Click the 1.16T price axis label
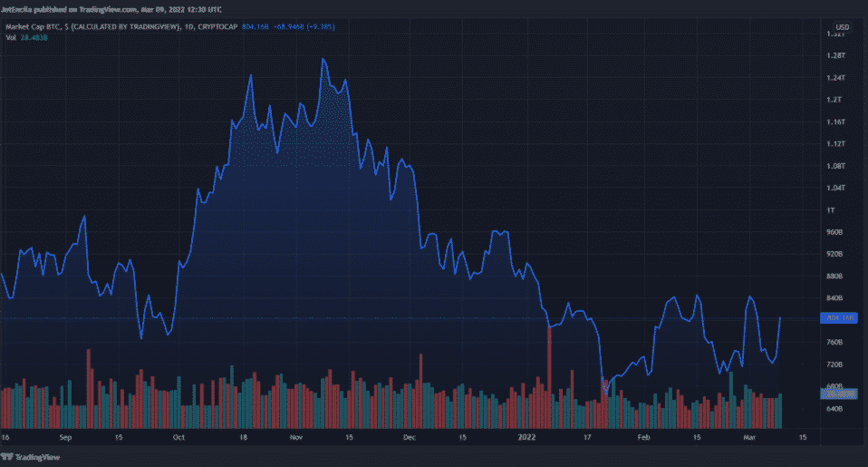The image size is (868, 467). pos(835,122)
